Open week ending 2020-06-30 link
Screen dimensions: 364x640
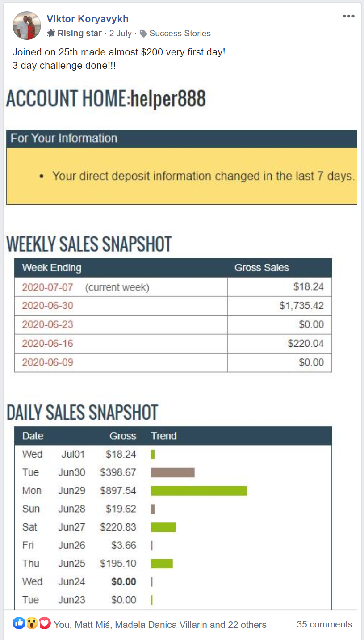(47, 306)
